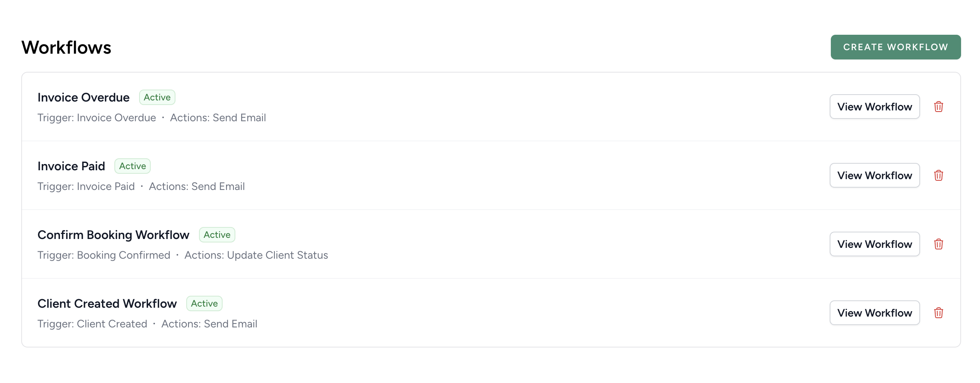980x383 pixels.
Task: Open View Workflow for Client Created
Action: click(x=875, y=313)
